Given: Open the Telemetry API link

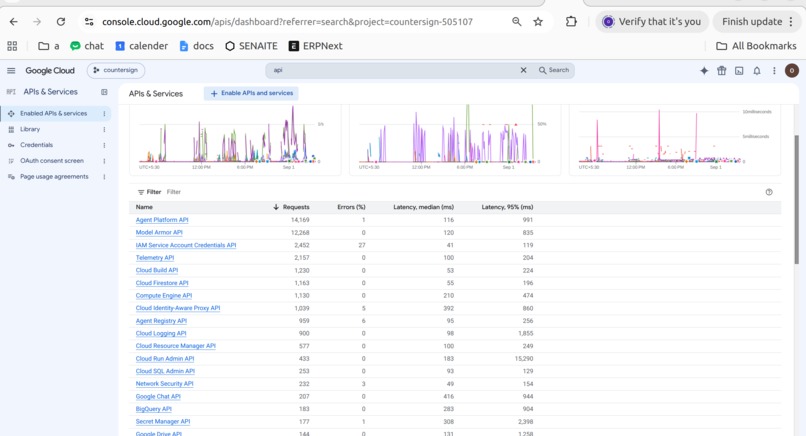Looking at the screenshot, I should (x=155, y=258).
